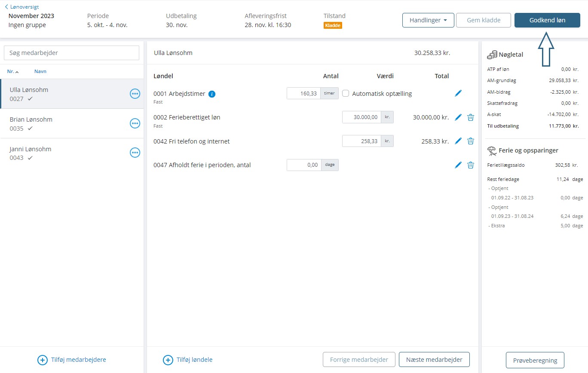
Task: Click the Afleveringsfrist 28. nov. kl. 16:30 text
Action: pyautogui.click(x=268, y=25)
